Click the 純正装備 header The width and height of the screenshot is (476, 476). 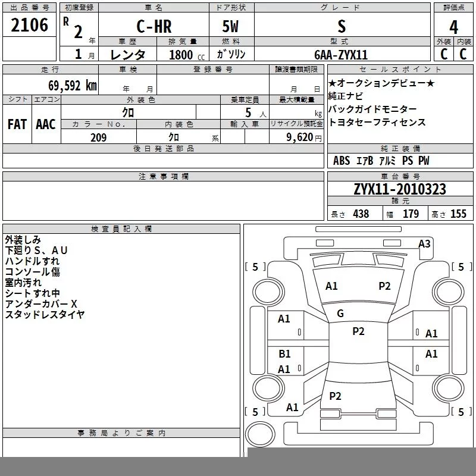400,148
